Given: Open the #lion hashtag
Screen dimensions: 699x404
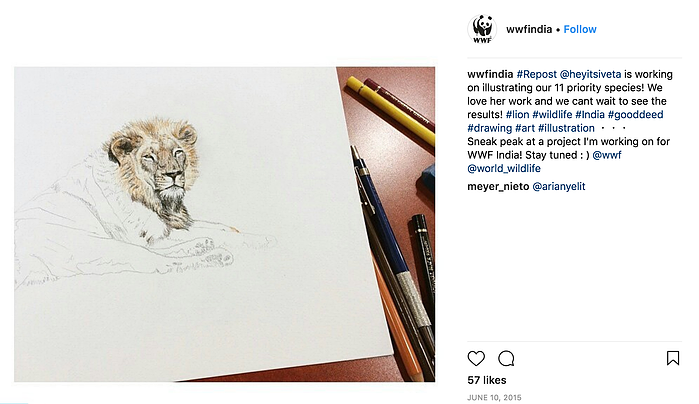Looking at the screenshot, I should point(517,115).
